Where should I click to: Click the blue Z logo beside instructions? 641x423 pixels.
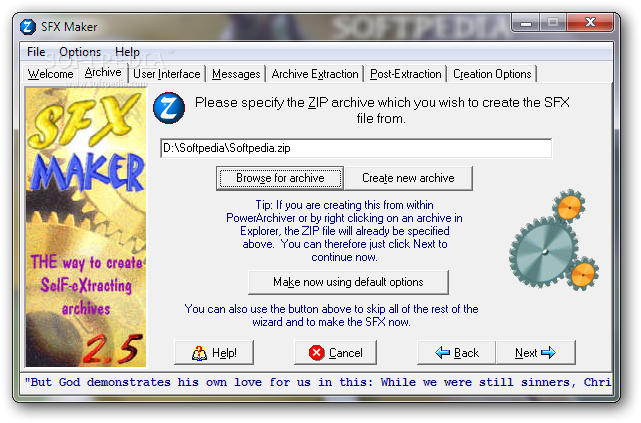169,108
